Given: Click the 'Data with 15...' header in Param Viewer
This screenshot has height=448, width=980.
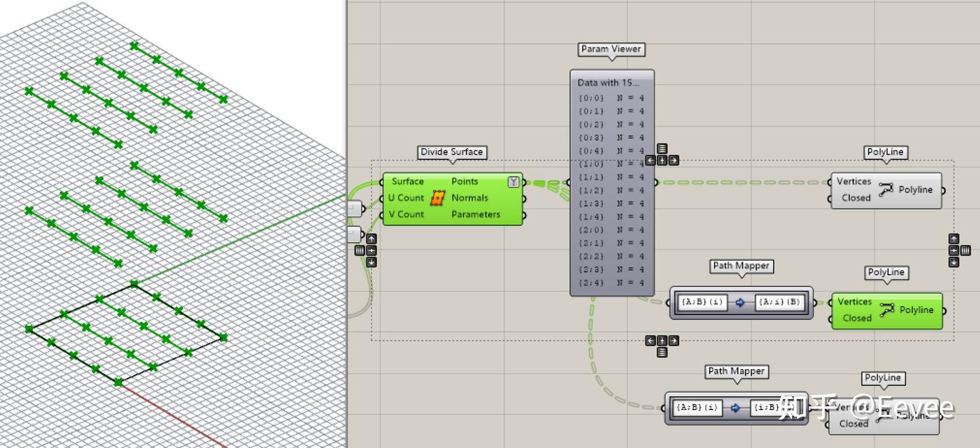Looking at the screenshot, I should pyautogui.click(x=608, y=83).
